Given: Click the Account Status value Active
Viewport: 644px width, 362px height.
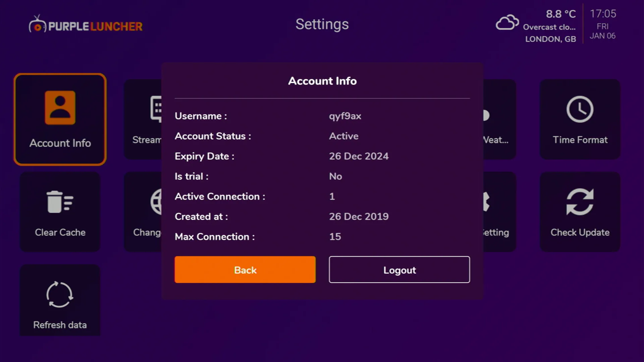Looking at the screenshot, I should pyautogui.click(x=344, y=136).
